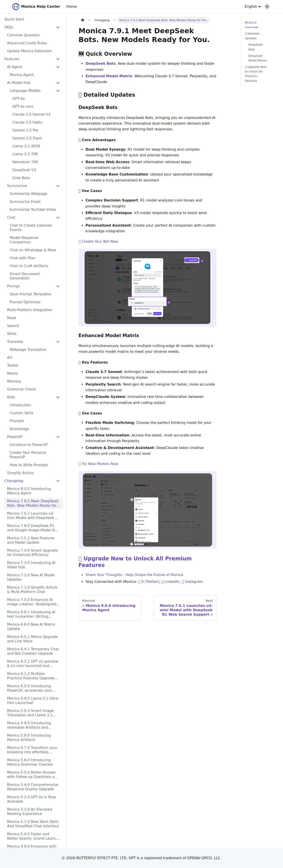The image size is (283, 868).
Task: Jump to Quick Overview in table of contents
Action: pyautogui.click(x=251, y=25)
